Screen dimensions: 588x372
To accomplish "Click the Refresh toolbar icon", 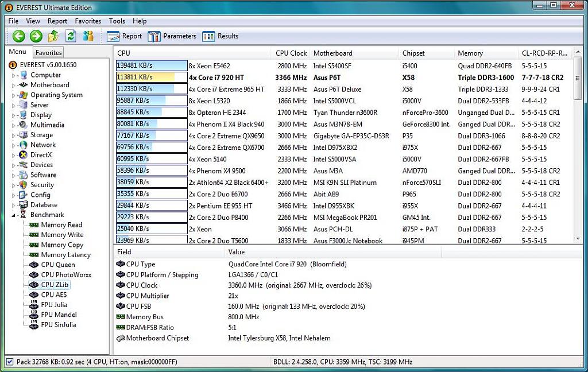I will pyautogui.click(x=71, y=36).
